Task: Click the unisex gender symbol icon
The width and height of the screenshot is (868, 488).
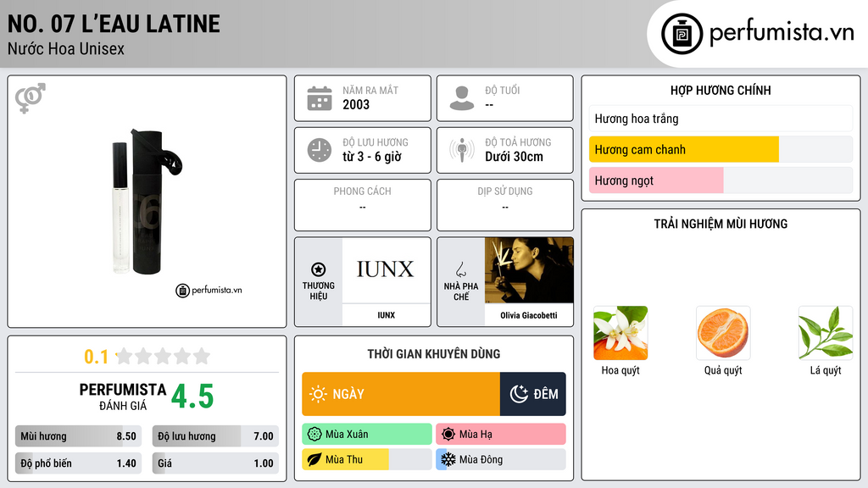Action: [x=31, y=98]
